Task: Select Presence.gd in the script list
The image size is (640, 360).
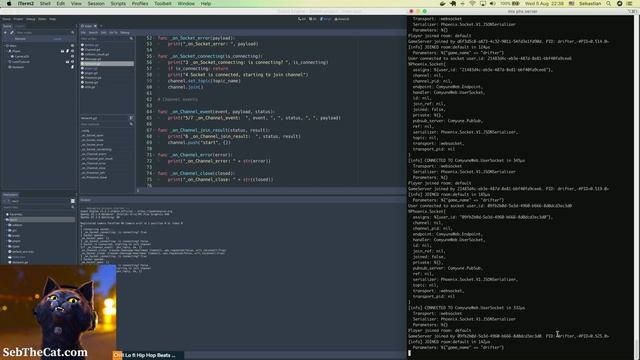Action: (107, 78)
